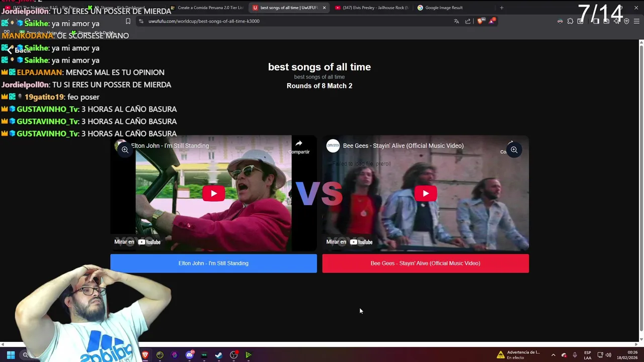The image size is (644, 362).
Task: Switch to the Google Image Result tab
Action: pyautogui.click(x=444, y=8)
